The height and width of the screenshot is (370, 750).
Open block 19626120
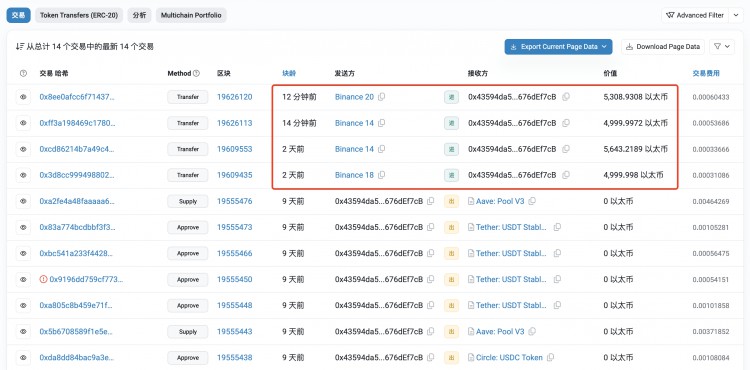tap(234, 97)
